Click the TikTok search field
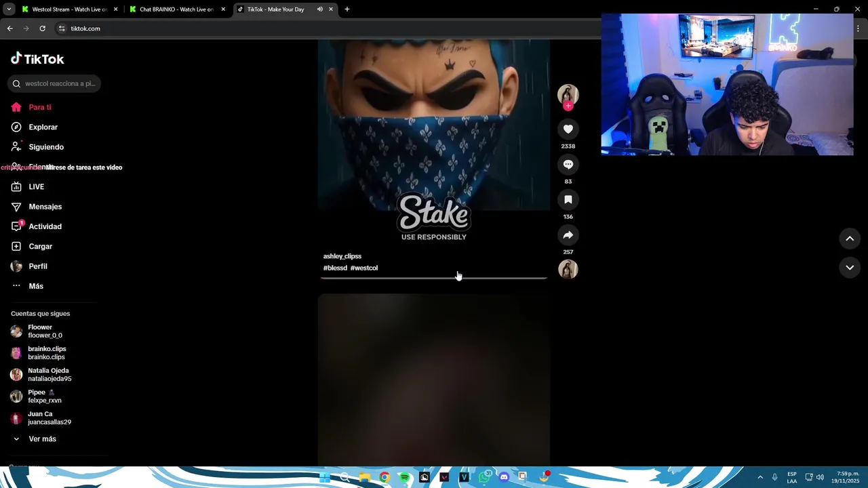The height and width of the screenshot is (488, 868). [54, 83]
